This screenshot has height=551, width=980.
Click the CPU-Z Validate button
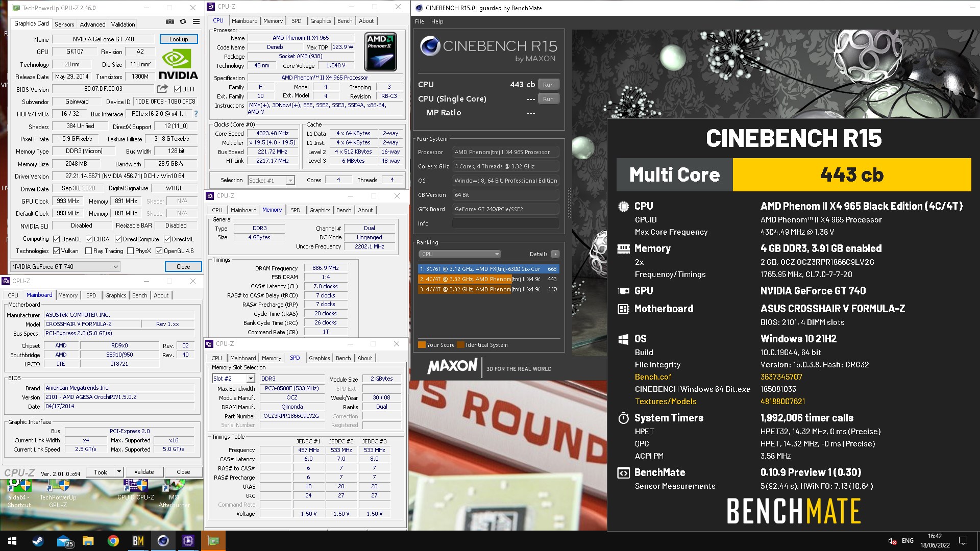pos(144,472)
